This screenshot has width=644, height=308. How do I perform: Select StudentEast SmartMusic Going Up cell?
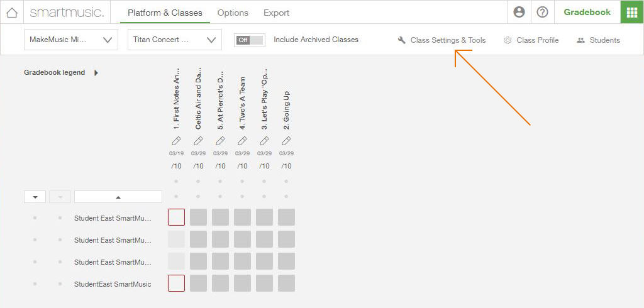(x=286, y=283)
